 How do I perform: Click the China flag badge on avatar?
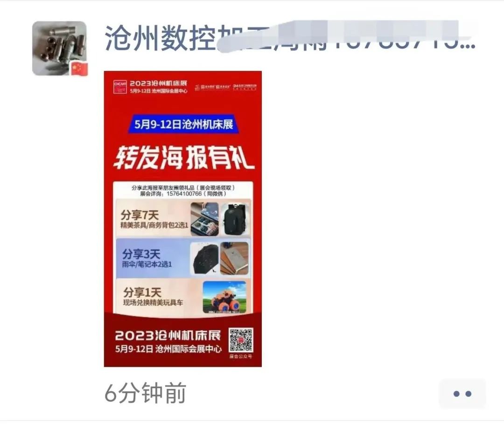tap(79, 69)
